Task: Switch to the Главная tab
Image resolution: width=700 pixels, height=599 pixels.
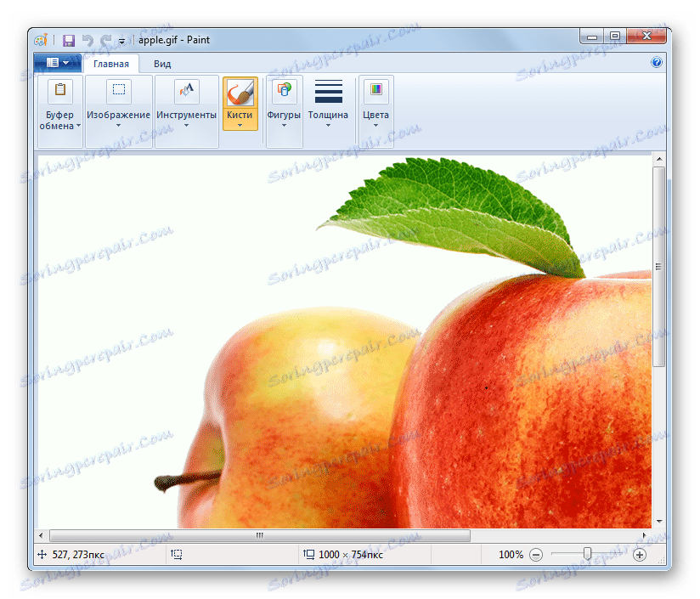Action: (x=111, y=64)
